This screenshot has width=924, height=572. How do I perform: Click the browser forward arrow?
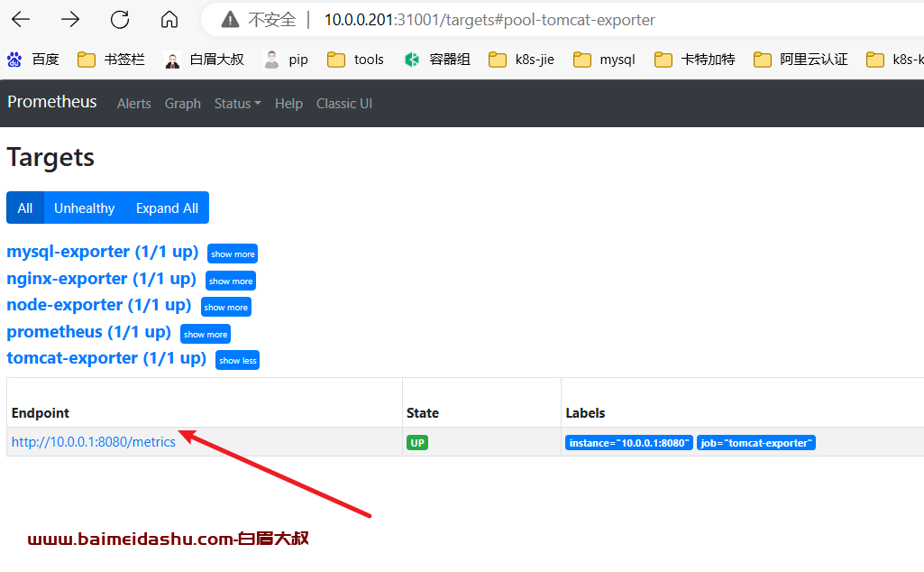click(x=70, y=20)
